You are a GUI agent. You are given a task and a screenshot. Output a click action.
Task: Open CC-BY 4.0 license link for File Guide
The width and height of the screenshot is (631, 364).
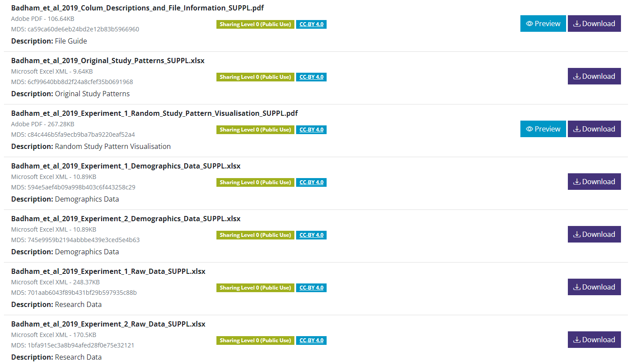click(311, 24)
